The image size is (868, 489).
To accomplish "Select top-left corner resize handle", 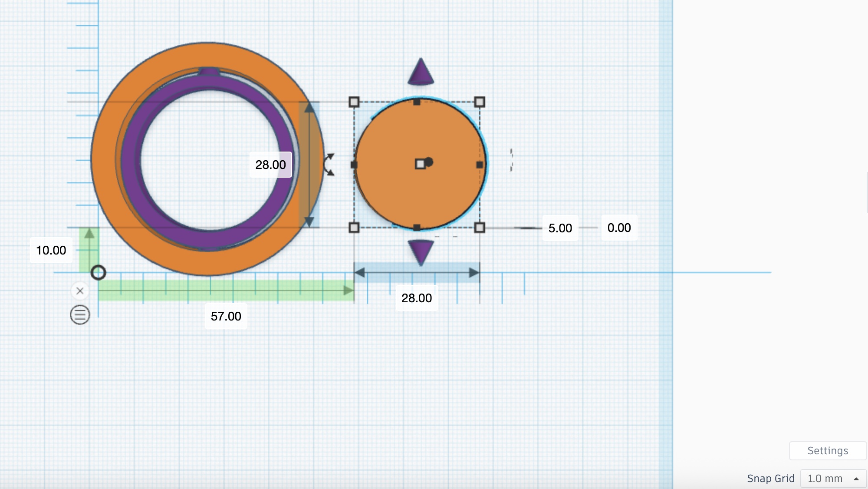I will point(354,102).
